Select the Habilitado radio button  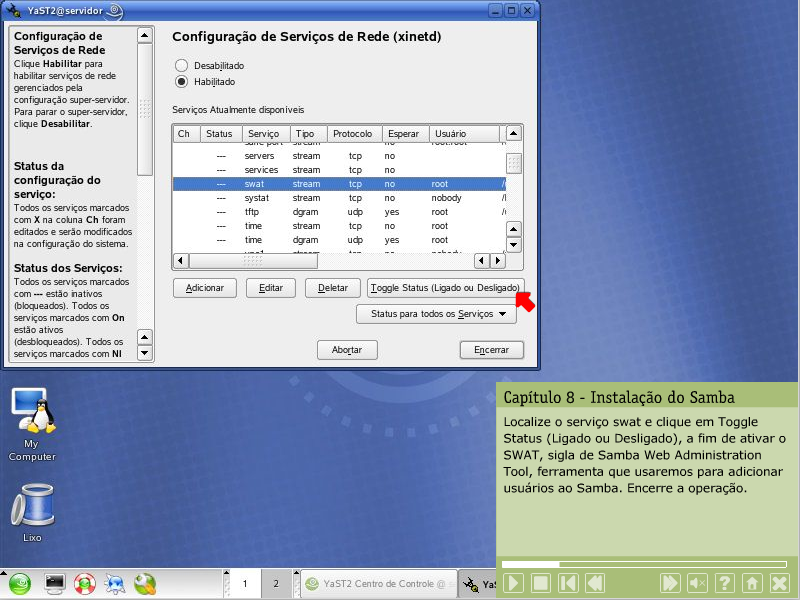pos(181,82)
